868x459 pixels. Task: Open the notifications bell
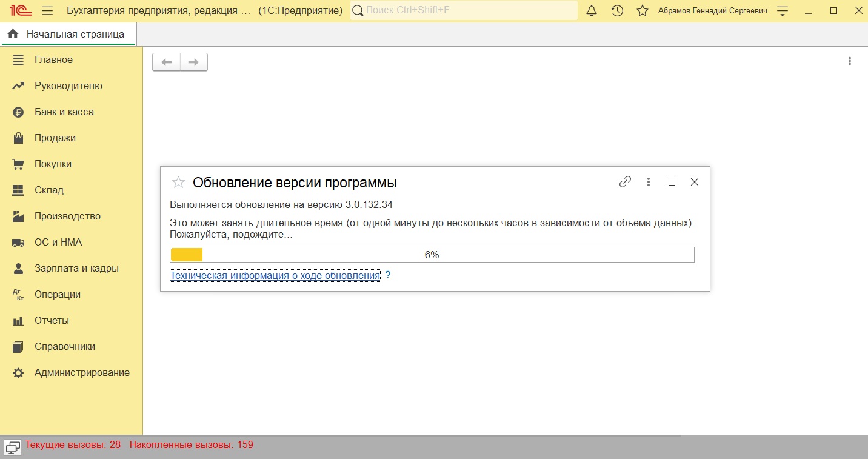tap(592, 11)
